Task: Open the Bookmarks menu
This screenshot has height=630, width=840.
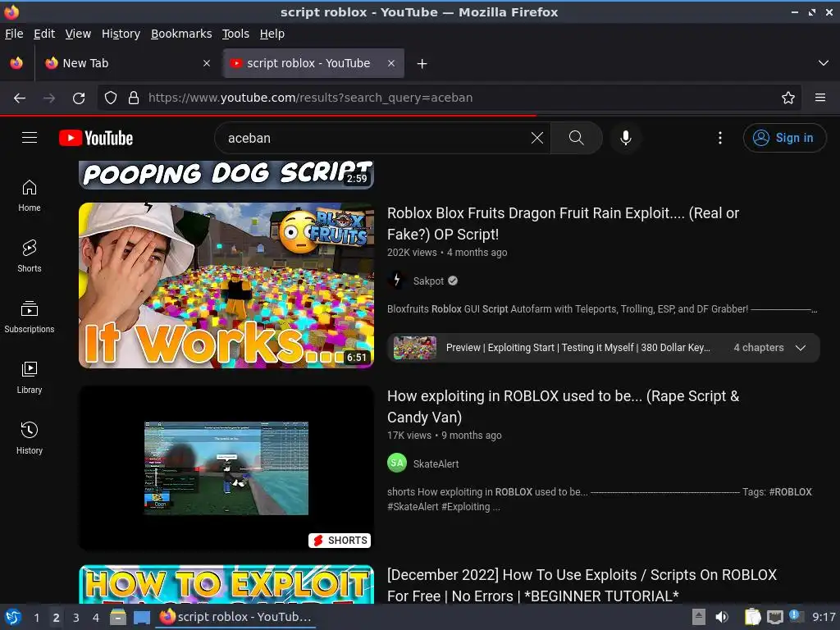Action: click(x=181, y=34)
